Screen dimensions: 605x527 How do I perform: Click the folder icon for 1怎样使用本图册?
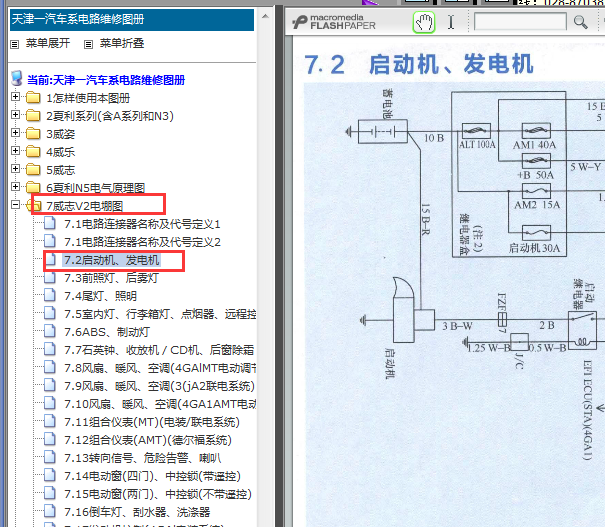[33, 98]
